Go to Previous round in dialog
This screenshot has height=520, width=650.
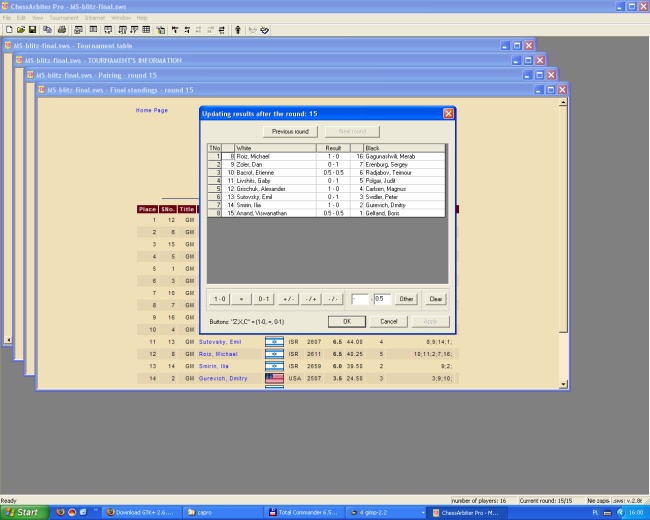(290, 131)
